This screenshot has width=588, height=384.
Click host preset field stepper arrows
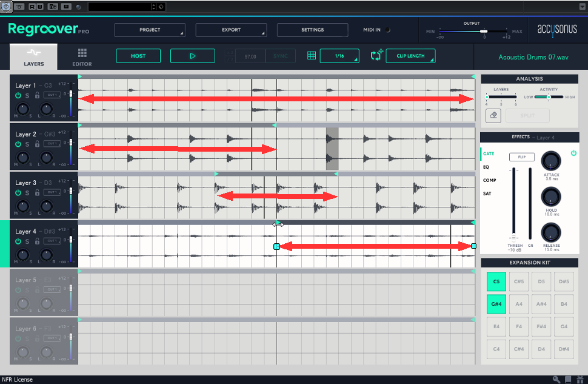pyautogui.click(x=153, y=7)
